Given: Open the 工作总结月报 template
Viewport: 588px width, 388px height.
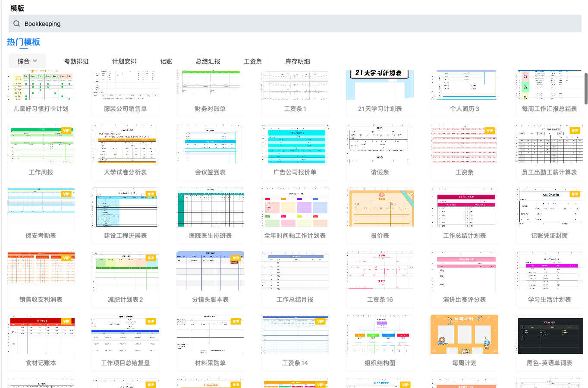Looking at the screenshot, I should [x=295, y=279].
